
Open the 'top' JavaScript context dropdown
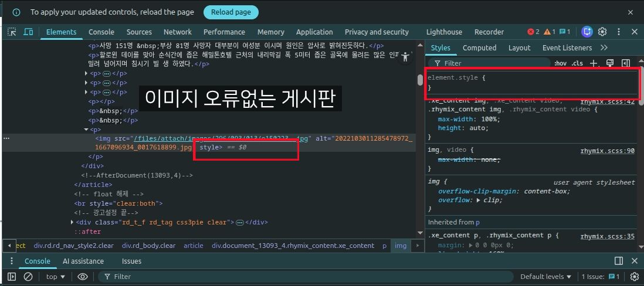click(x=56, y=277)
